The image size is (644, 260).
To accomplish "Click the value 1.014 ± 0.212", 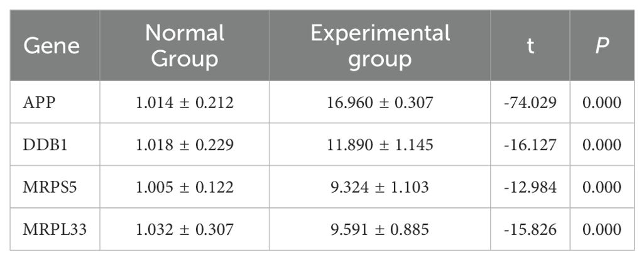I will 185,102.
